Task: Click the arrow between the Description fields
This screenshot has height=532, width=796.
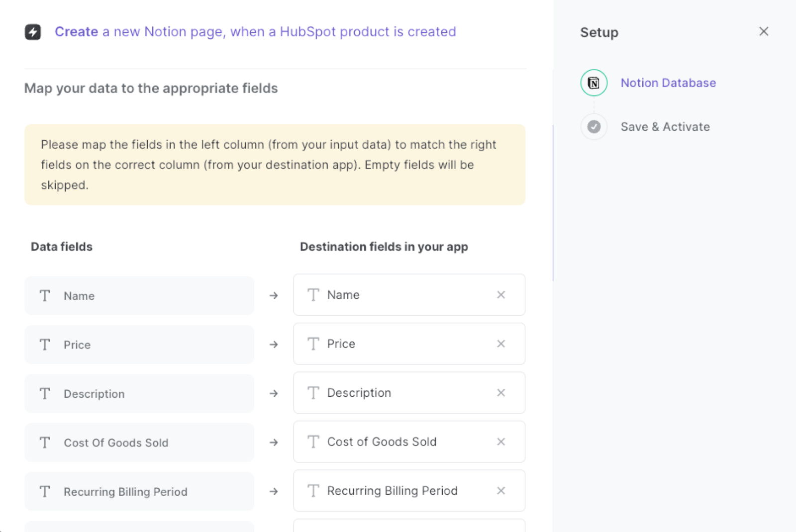Action: point(274,393)
